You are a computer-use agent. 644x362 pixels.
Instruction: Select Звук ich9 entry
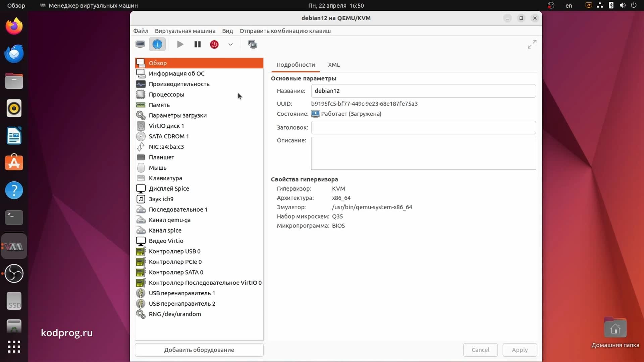(x=199, y=199)
